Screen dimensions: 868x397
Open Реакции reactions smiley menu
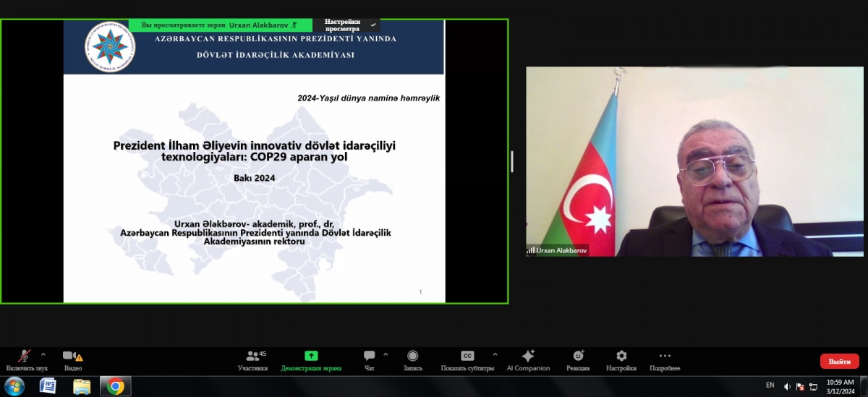[x=578, y=360]
